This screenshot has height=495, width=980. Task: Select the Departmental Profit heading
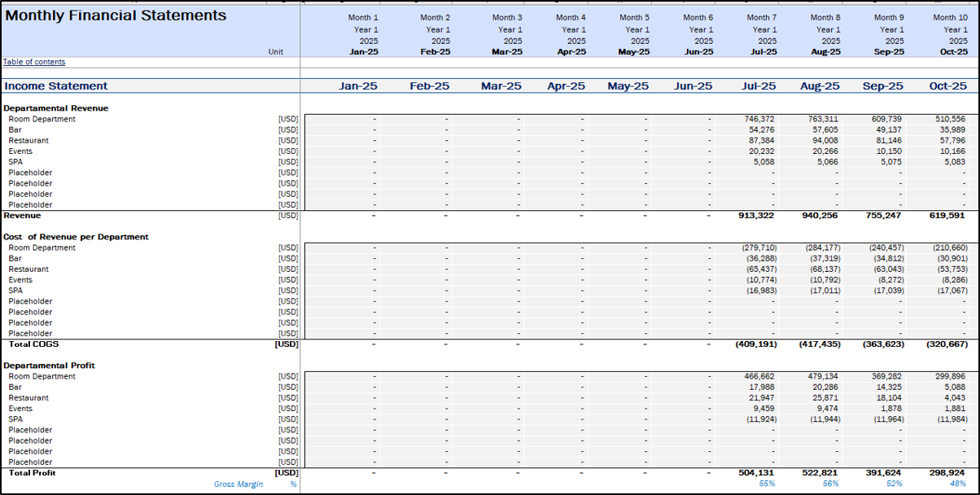(x=50, y=366)
